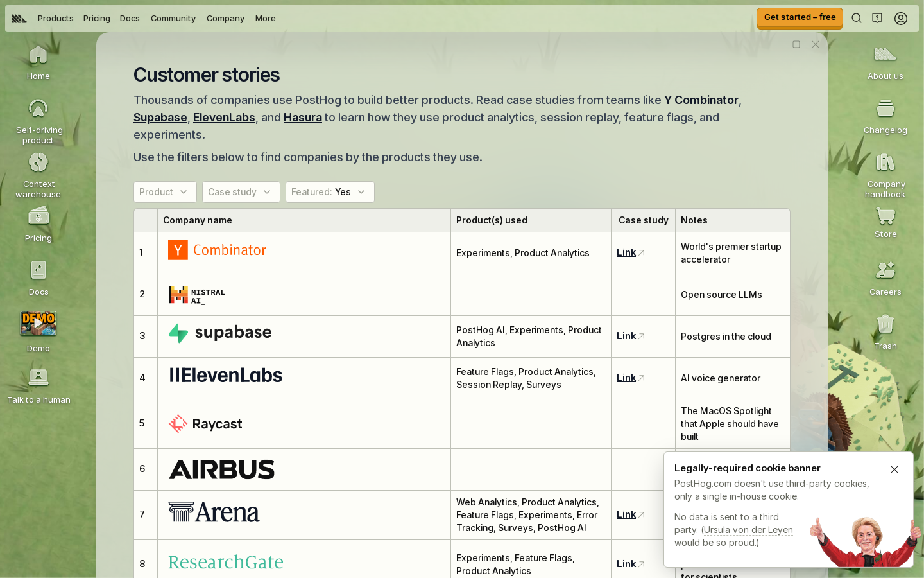Click the Y Combinator logo in row 1
The image size is (924, 578).
click(217, 250)
